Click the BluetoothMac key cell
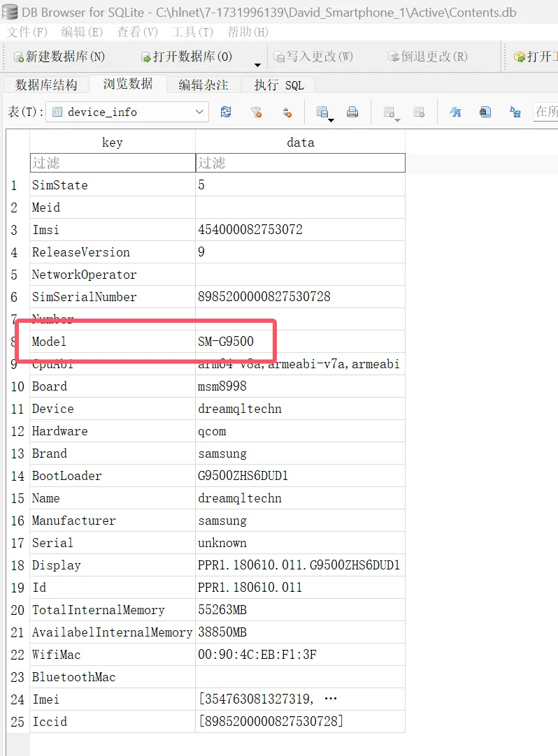Viewport: 558px width, 756px height. (x=113, y=677)
